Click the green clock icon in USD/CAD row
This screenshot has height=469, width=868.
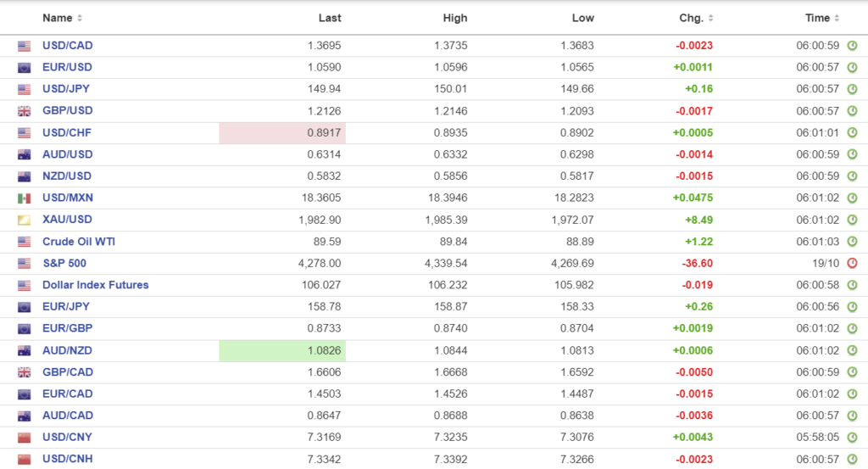pyautogui.click(x=852, y=46)
